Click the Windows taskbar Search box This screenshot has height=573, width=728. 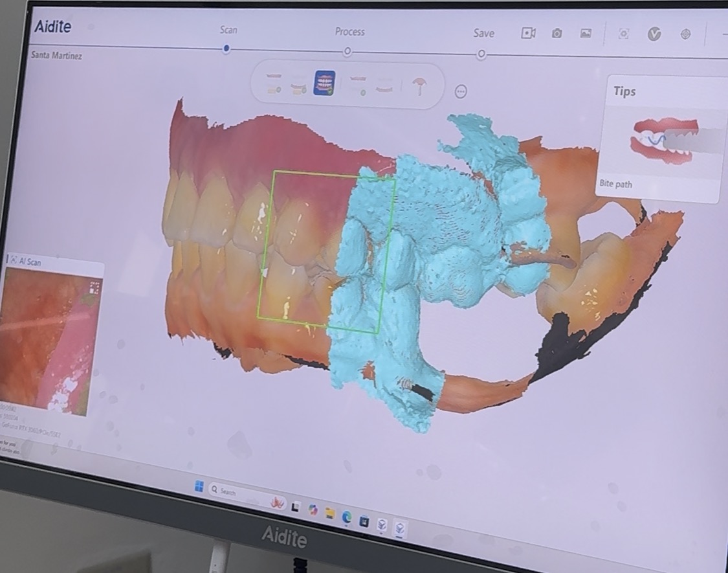(236, 491)
